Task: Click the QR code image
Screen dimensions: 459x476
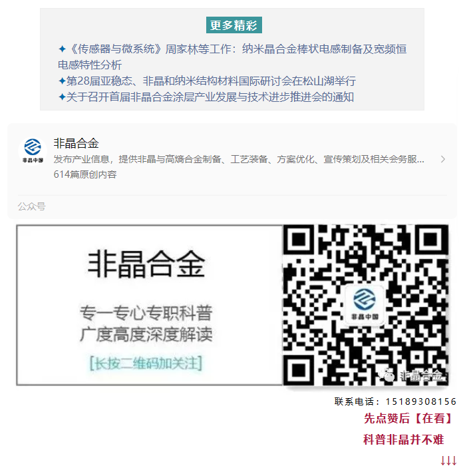Action: 366,305
